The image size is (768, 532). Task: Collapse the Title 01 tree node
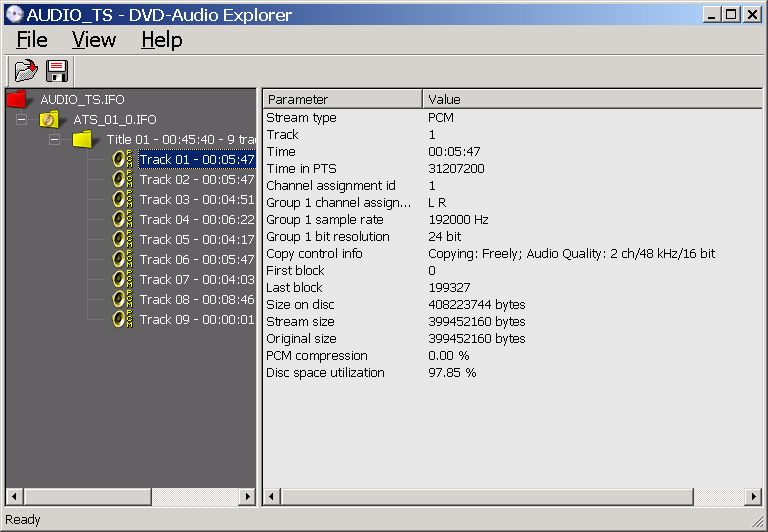(x=54, y=140)
